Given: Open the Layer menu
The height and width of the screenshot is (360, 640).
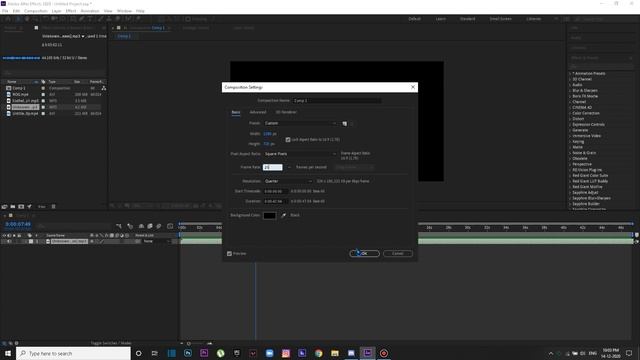Looking at the screenshot, I should point(56,11).
